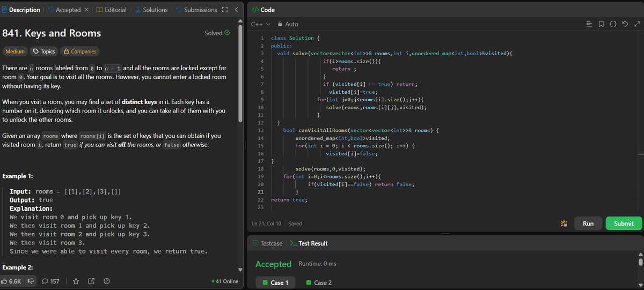
Task: Select Case 2 result
Action: [319, 282]
